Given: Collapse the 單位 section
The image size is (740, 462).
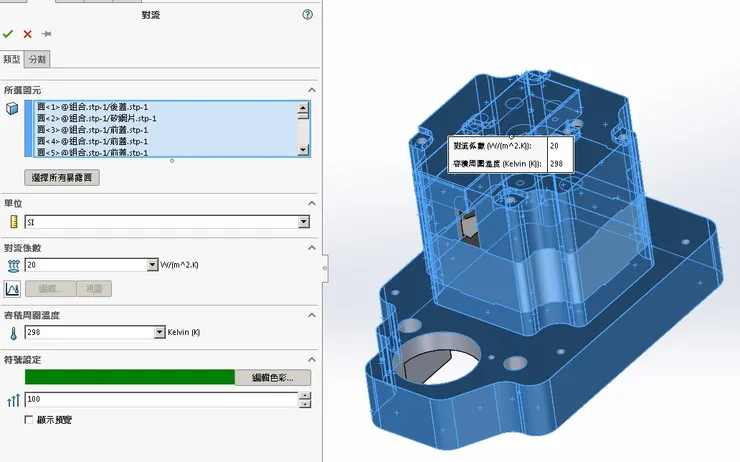Looking at the screenshot, I should click(x=311, y=203).
